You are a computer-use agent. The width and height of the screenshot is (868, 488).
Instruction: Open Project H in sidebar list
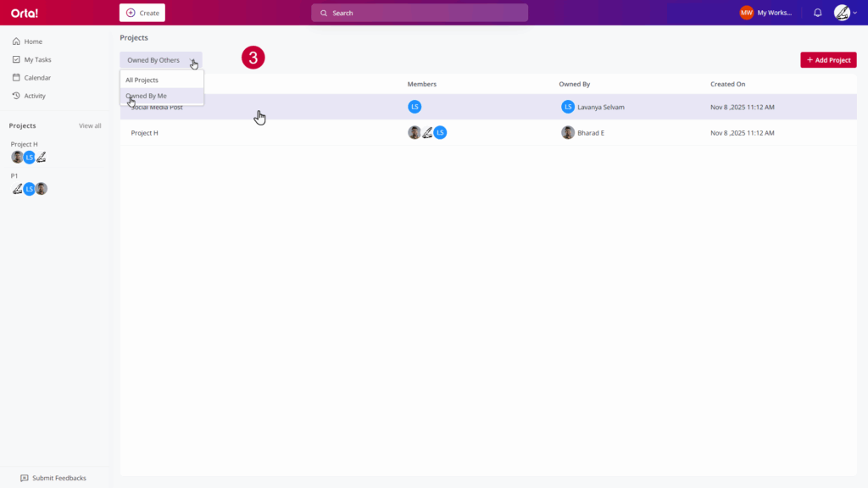[25, 144]
